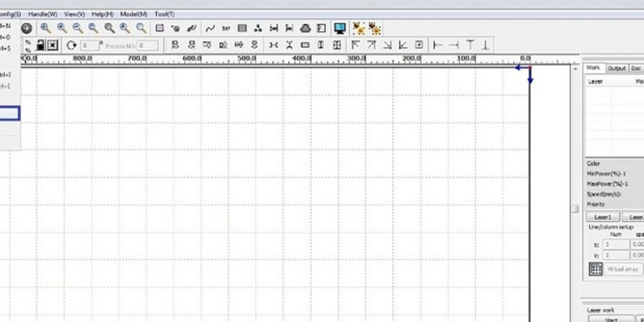Viewport: 644px width, 322px height.
Task: Click the rotate arrow icon
Action: click(71, 46)
